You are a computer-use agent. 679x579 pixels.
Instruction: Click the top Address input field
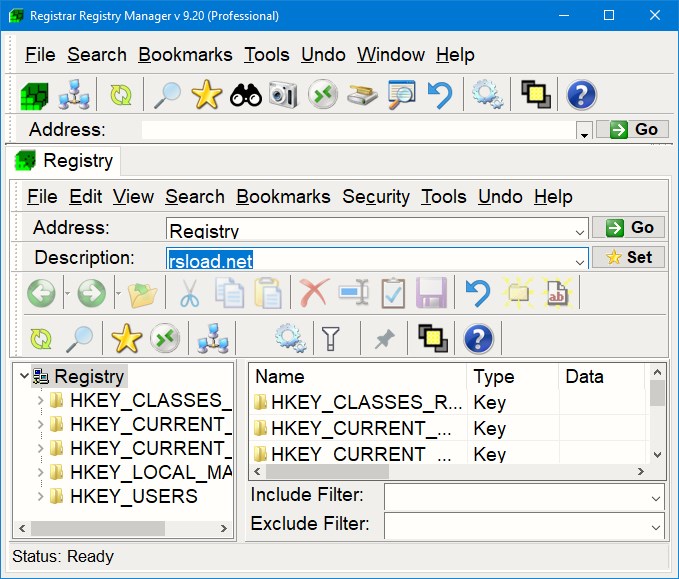[359, 130]
